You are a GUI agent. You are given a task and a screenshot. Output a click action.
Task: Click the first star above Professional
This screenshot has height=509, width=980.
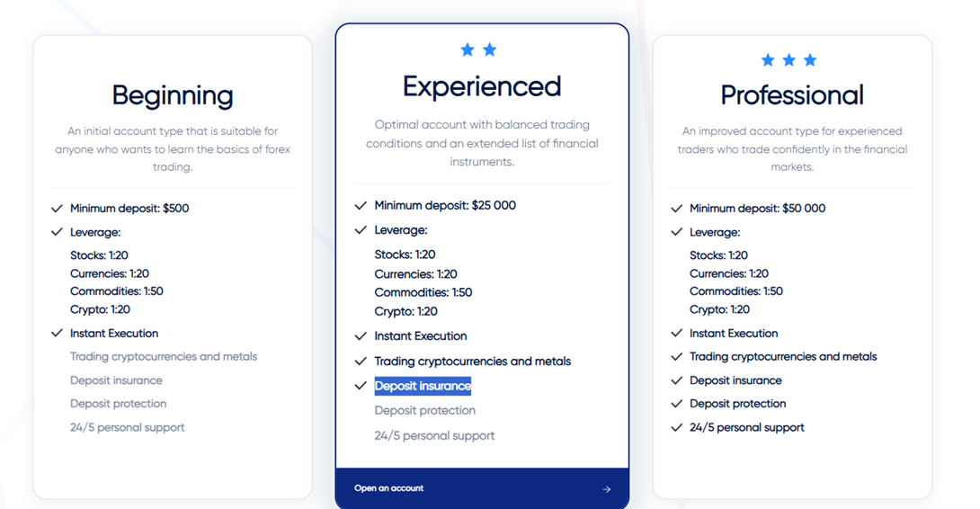[x=767, y=60]
